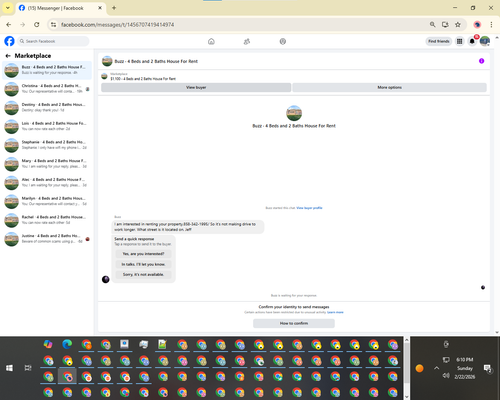Screen dimensions: 500x400
Task: Open the purple conversation info icon
Action: click(481, 61)
